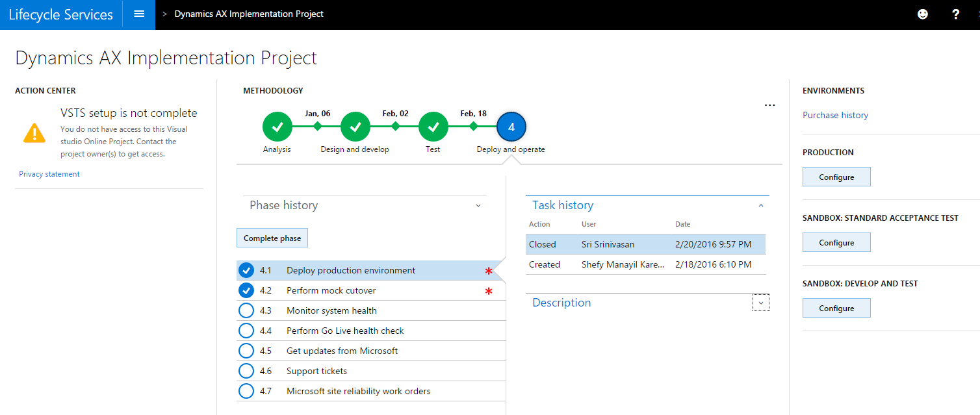Collapse the Task history section

point(761,206)
